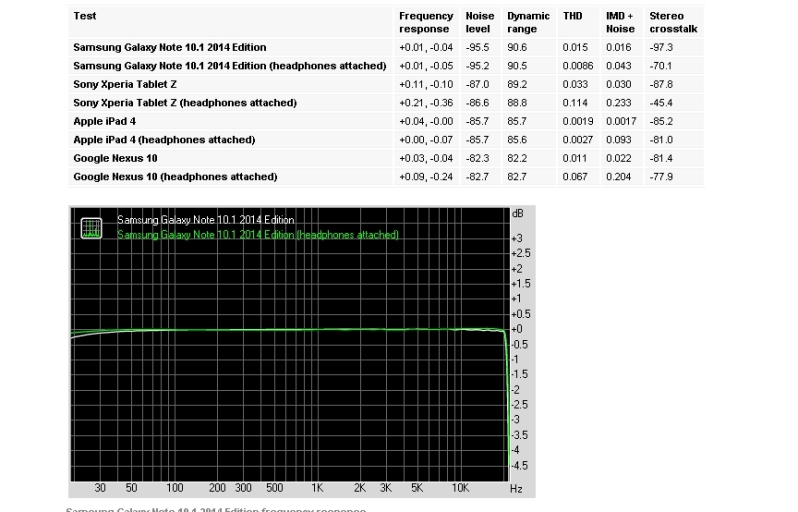Click the 0.015 THD value

click(575, 47)
